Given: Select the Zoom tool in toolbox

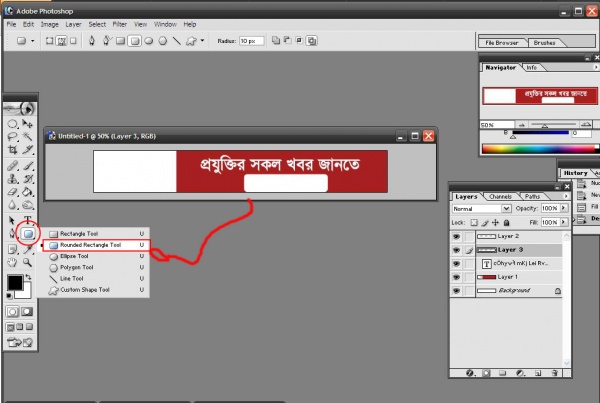Looking at the screenshot, I should pyautogui.click(x=27, y=262).
